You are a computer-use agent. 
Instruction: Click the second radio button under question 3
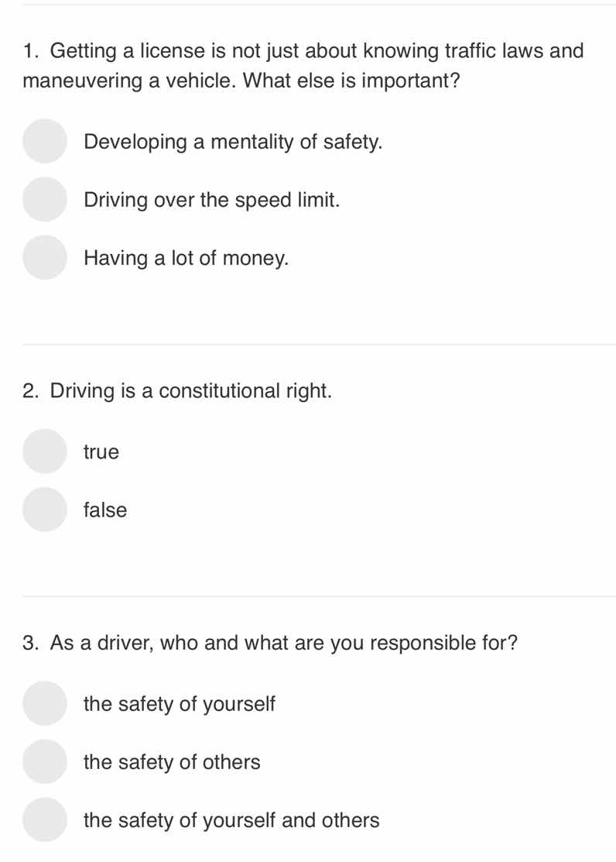click(44, 761)
